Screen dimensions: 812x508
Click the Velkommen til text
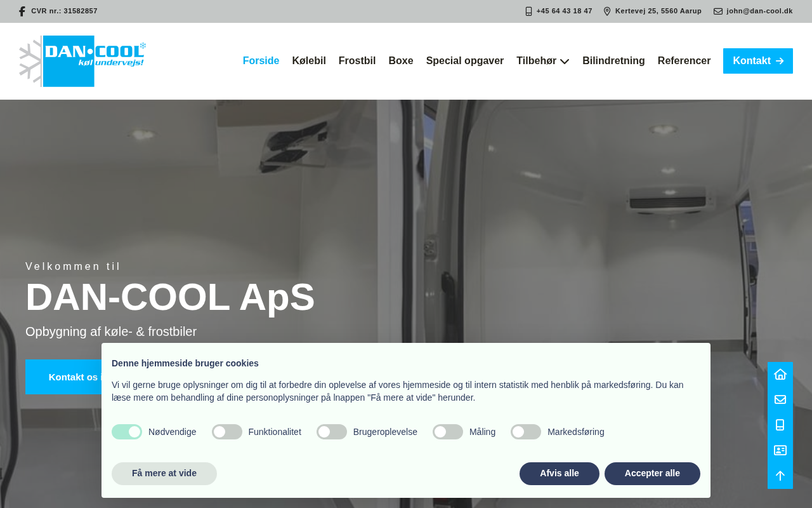pos(73,267)
